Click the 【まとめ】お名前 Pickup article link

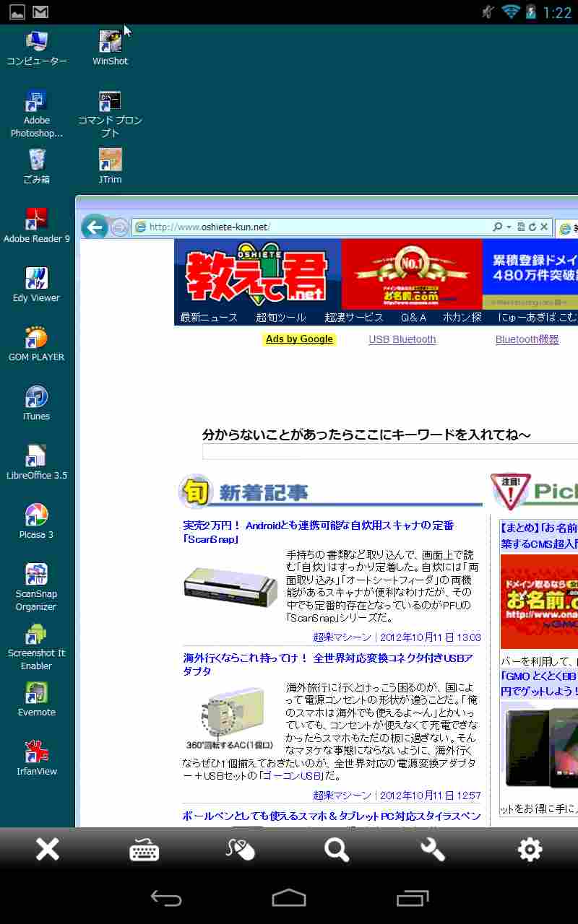click(x=539, y=534)
